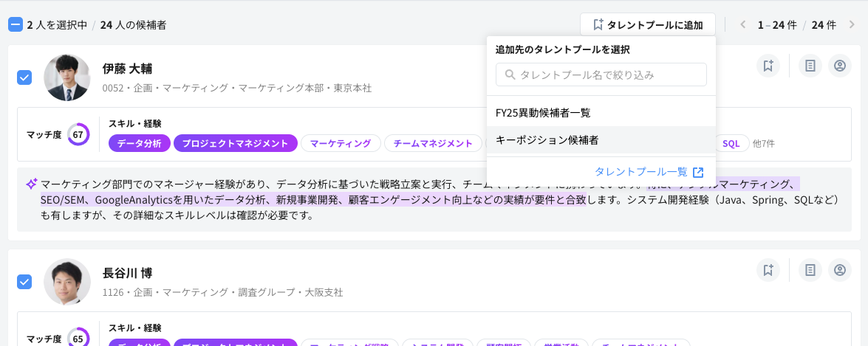The image size is (868, 346).
Task: Expand 他7件 additional skills
Action: pyautogui.click(x=762, y=143)
